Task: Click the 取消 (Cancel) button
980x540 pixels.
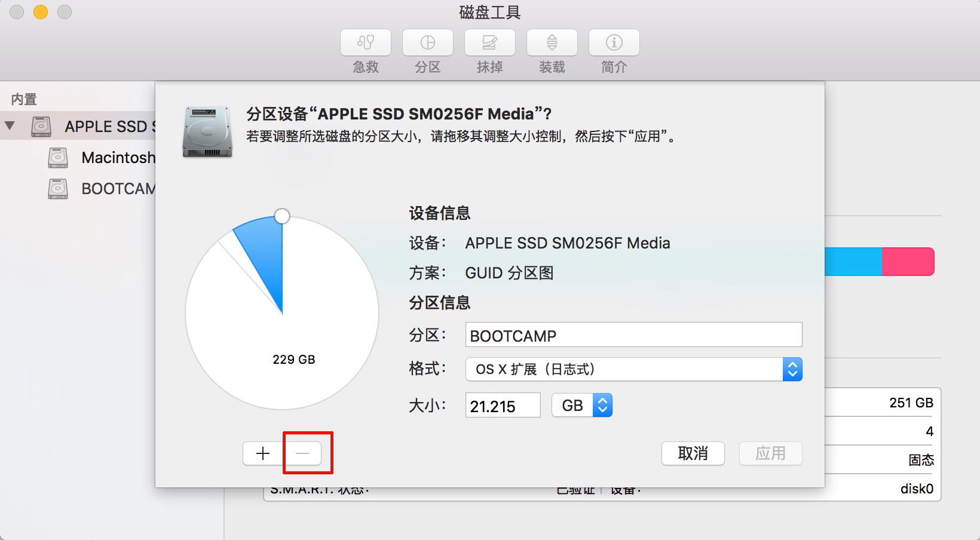Action: [x=693, y=453]
